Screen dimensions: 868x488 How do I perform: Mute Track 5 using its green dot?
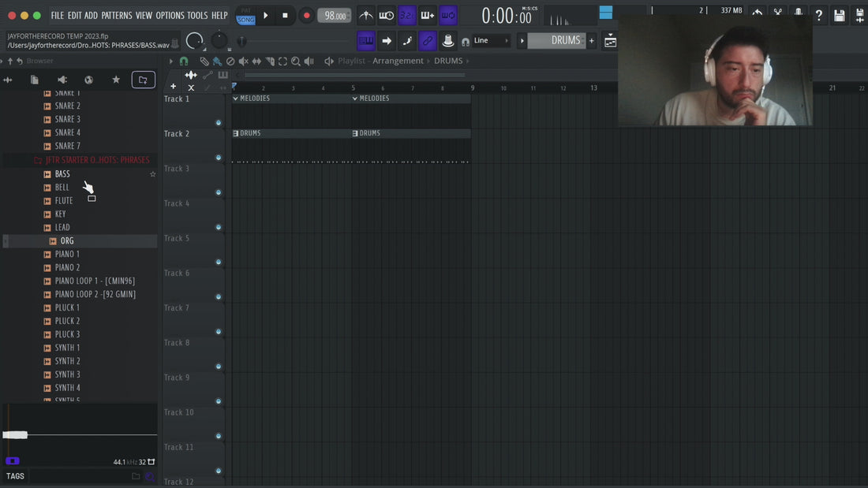click(218, 263)
